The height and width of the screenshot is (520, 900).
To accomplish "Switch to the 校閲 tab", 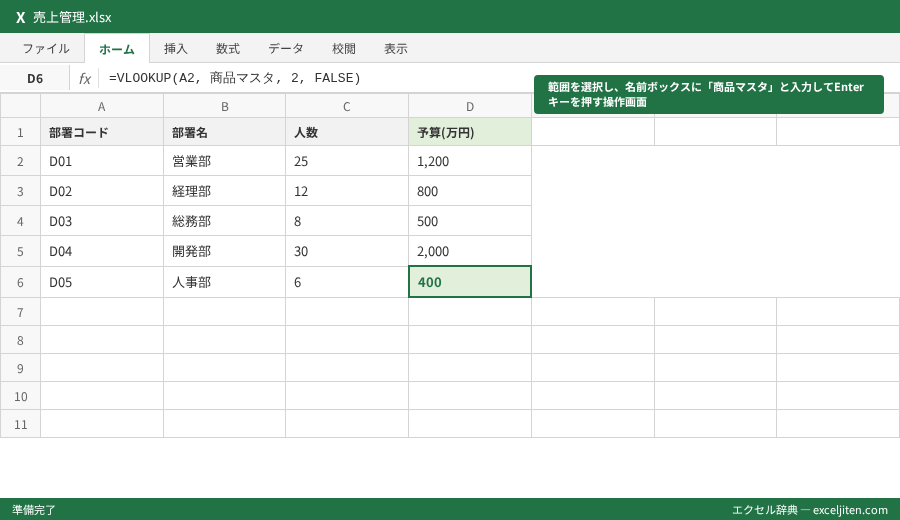I will coord(344,49).
